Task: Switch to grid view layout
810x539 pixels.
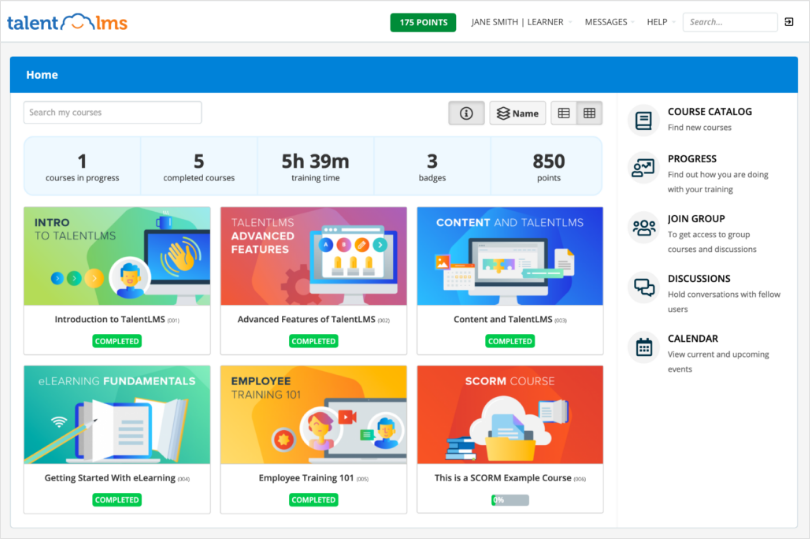Action: point(590,113)
